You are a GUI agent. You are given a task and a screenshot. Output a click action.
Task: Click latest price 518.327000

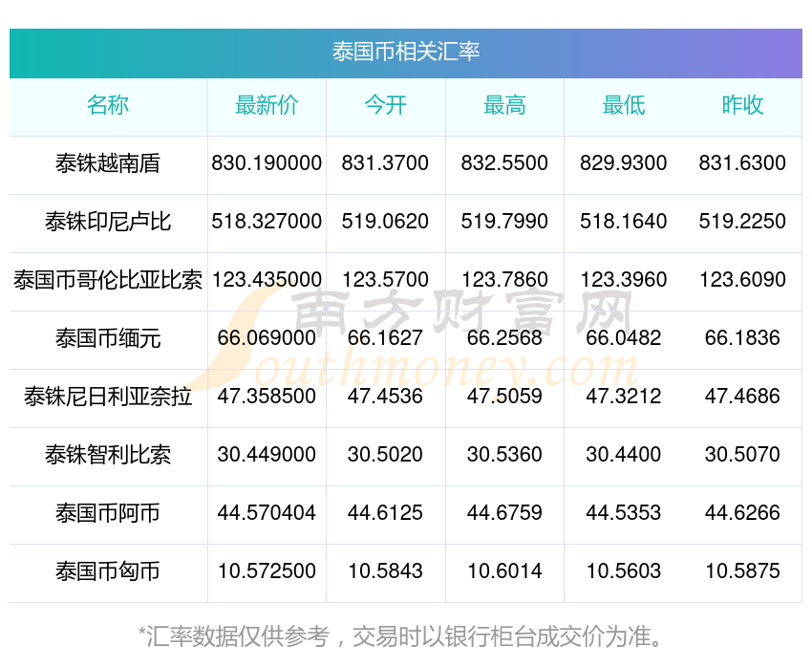(267, 222)
